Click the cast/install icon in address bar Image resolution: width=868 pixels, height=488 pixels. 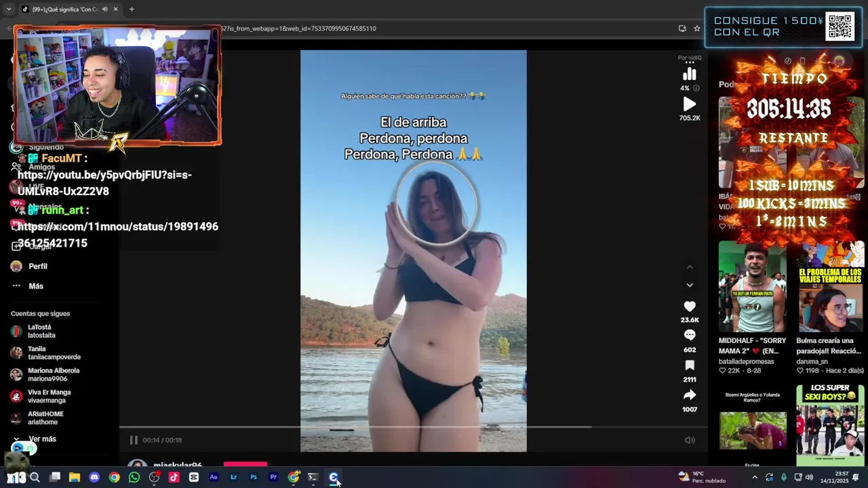(x=682, y=28)
